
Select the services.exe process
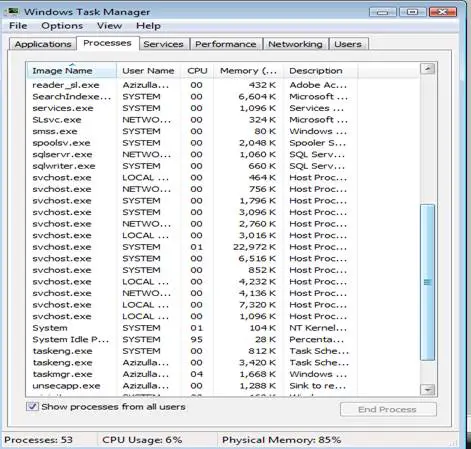[x=191, y=108]
